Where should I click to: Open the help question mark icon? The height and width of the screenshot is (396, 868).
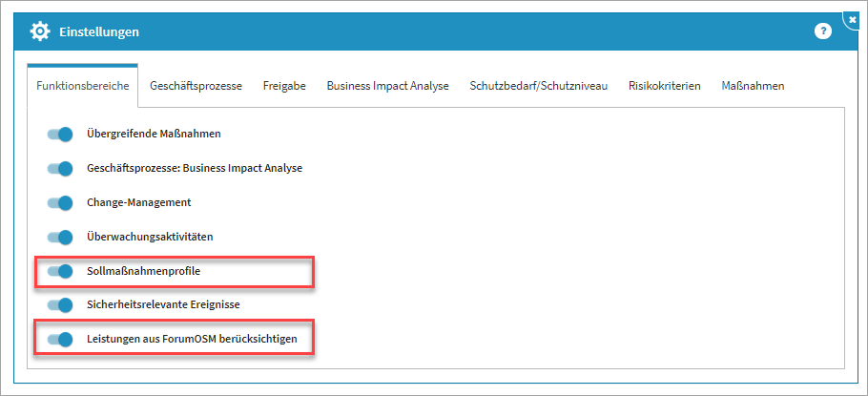(822, 31)
